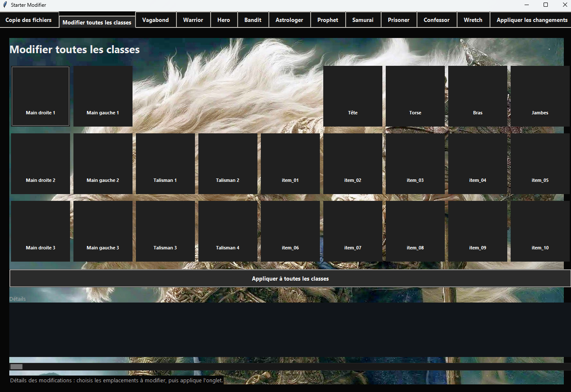Choose the Main gauche 1 slot
Viewport: 571px width, 392px height.
click(103, 96)
